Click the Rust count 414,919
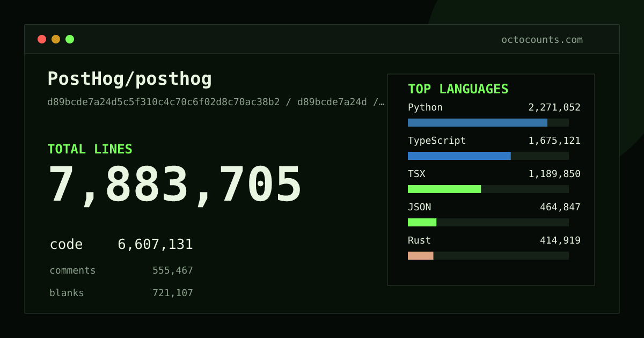The image size is (644, 338). (x=560, y=240)
